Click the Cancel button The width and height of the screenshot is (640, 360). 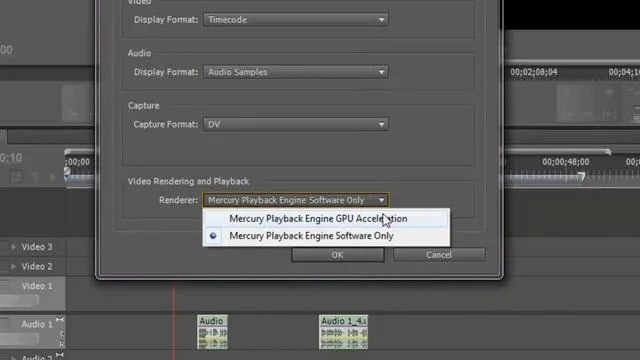[439, 255]
